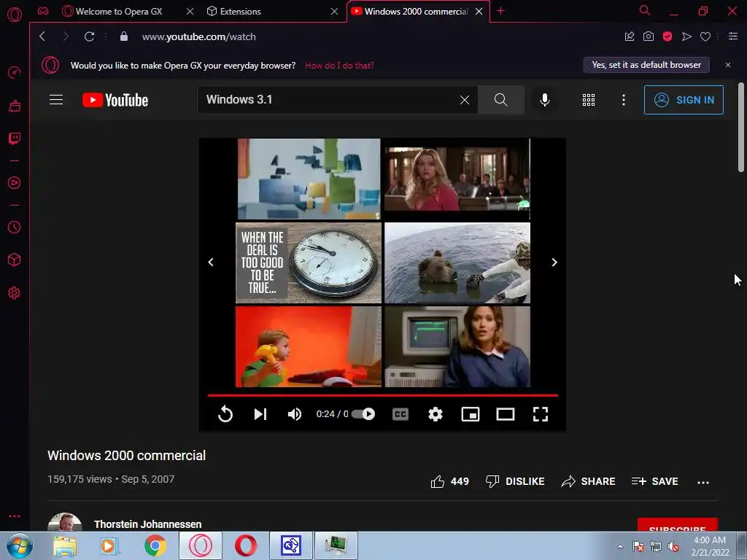Toggle closed captions
The image size is (747, 560).
(400, 414)
